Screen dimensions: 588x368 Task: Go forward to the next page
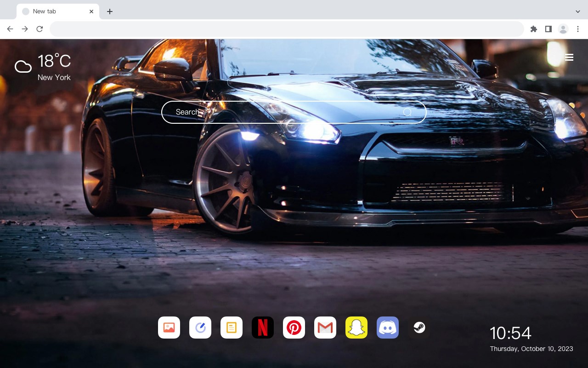click(x=25, y=29)
